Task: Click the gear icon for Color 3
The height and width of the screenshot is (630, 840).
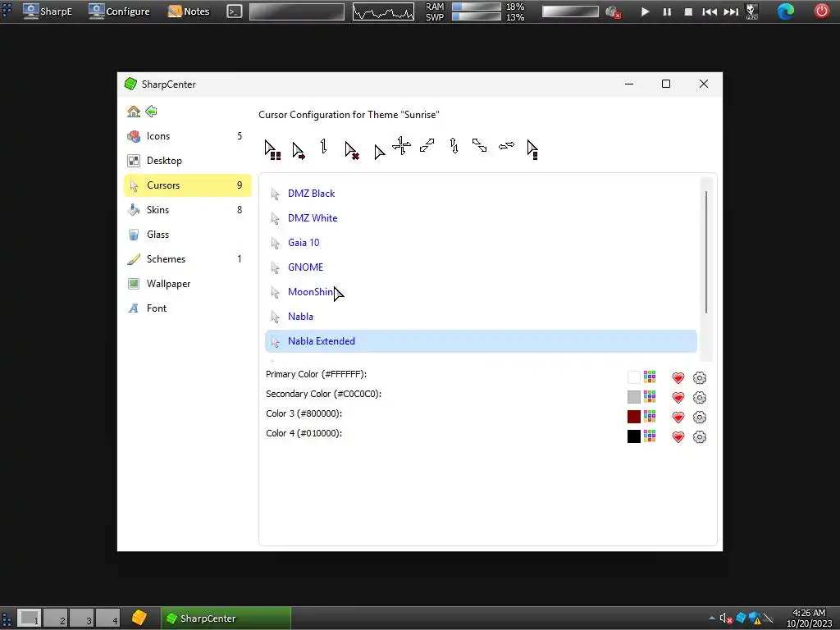Action: pyautogui.click(x=700, y=418)
